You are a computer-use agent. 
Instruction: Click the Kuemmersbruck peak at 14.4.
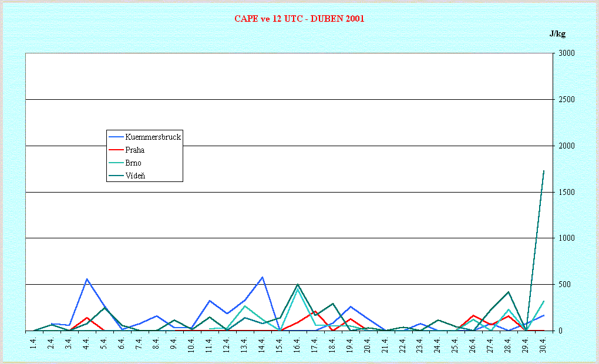click(262, 277)
